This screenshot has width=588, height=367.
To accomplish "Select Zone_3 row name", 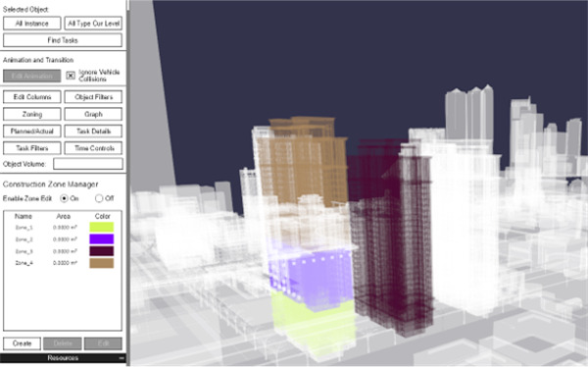I will click(24, 251).
